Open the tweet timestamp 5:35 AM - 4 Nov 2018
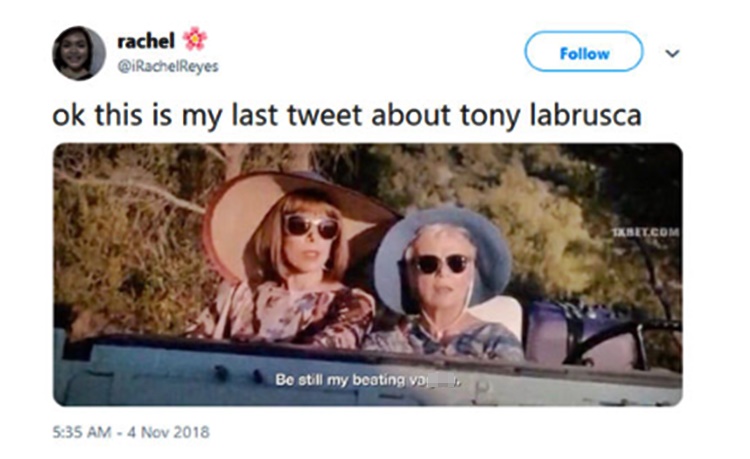 (x=131, y=432)
